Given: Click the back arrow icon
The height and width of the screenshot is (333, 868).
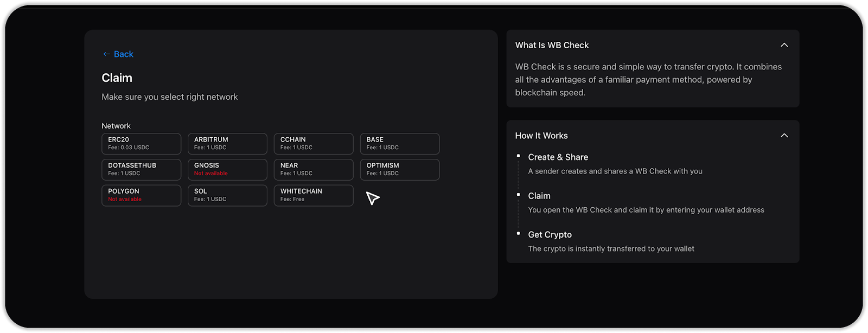Looking at the screenshot, I should [x=106, y=54].
